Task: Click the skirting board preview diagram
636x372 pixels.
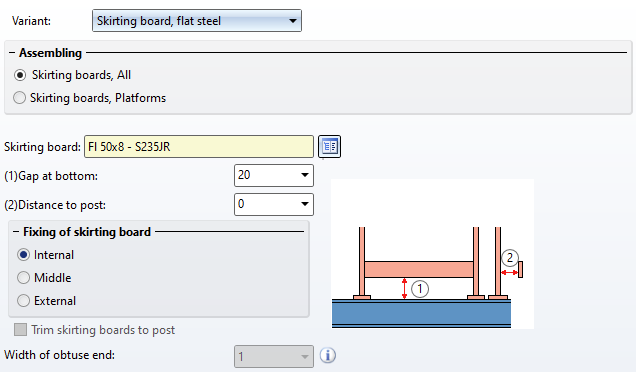Action: point(432,254)
